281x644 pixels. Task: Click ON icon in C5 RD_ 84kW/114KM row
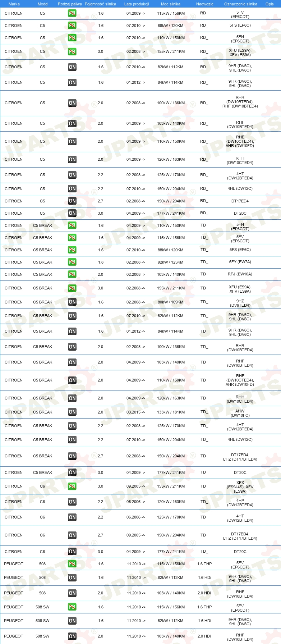coord(72,82)
